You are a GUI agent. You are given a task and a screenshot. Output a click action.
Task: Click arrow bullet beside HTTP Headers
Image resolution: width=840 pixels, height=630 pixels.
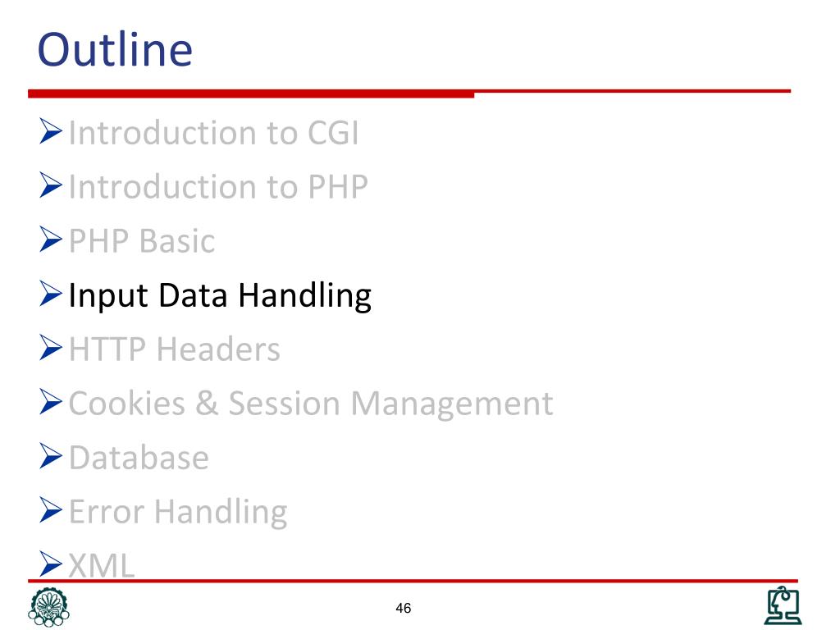click(x=51, y=348)
